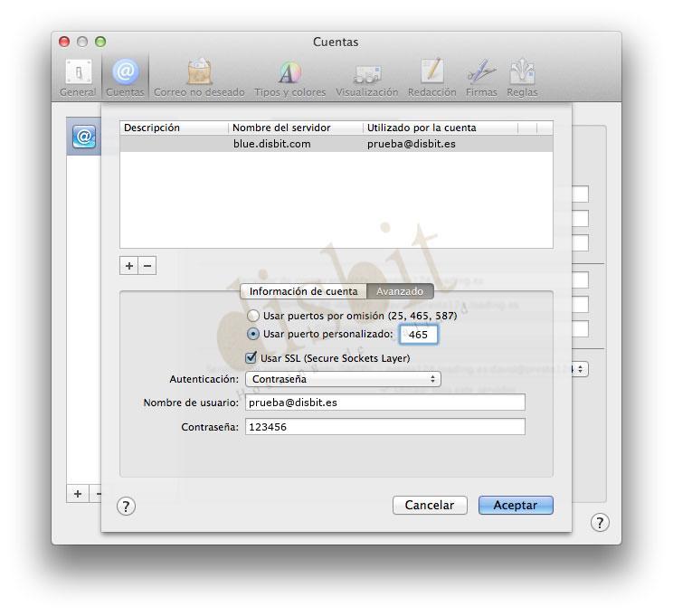The image size is (673, 616).
Task: Select the mail account icon in sidebar
Action: (84, 137)
